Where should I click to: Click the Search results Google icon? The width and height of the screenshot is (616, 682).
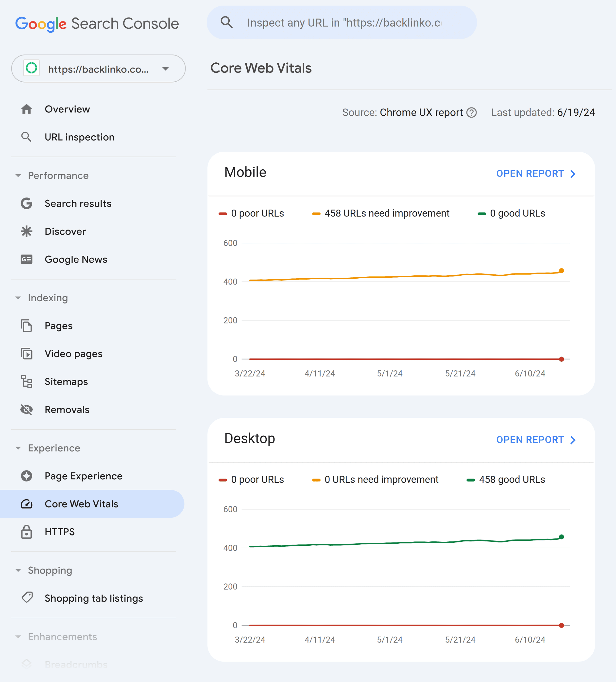point(26,203)
